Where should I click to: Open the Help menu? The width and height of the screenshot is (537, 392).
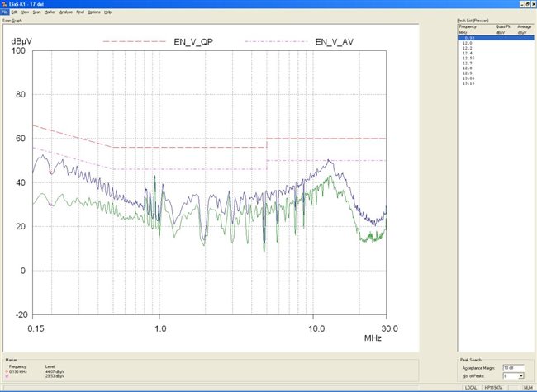click(x=108, y=13)
